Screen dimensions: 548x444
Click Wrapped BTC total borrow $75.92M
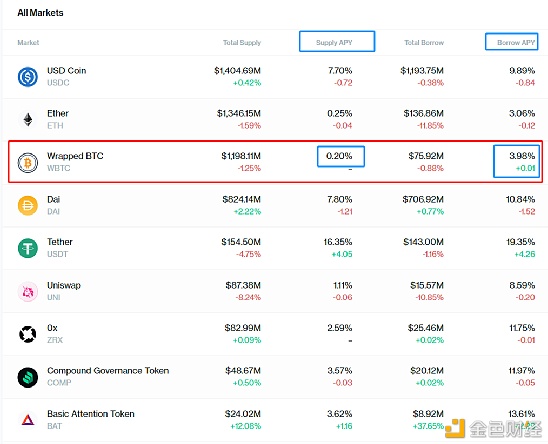pyautogui.click(x=426, y=156)
